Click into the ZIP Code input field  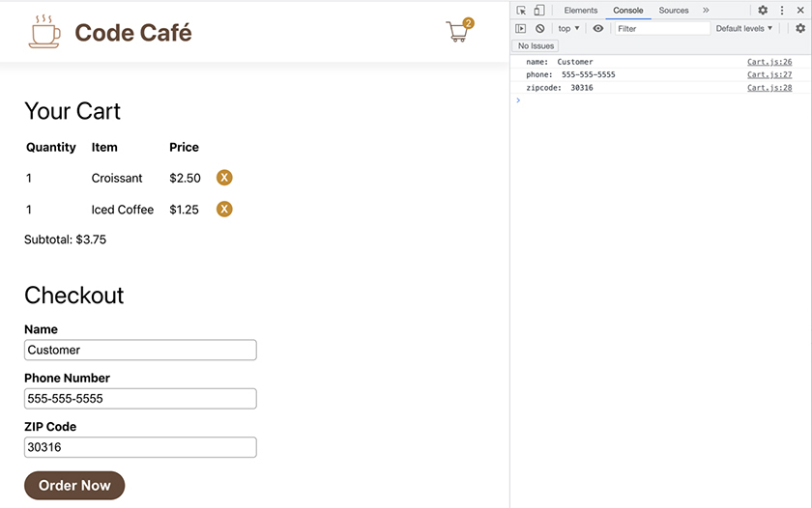tap(140, 447)
